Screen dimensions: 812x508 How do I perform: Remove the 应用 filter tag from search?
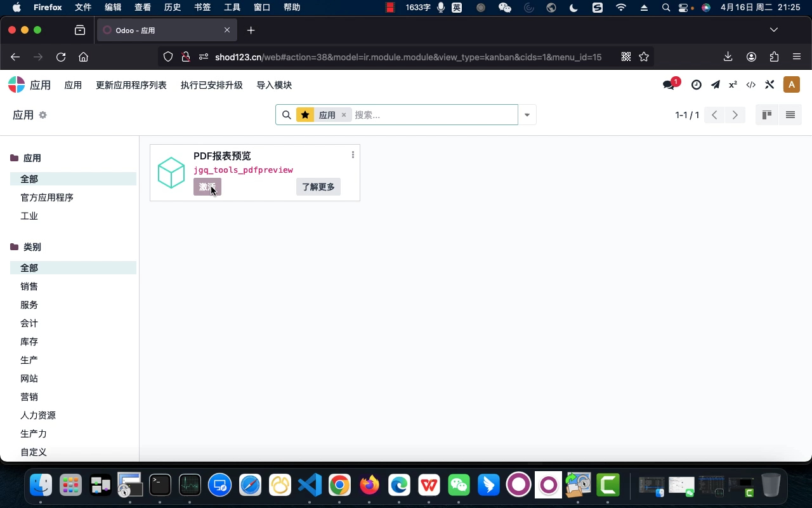(x=343, y=115)
